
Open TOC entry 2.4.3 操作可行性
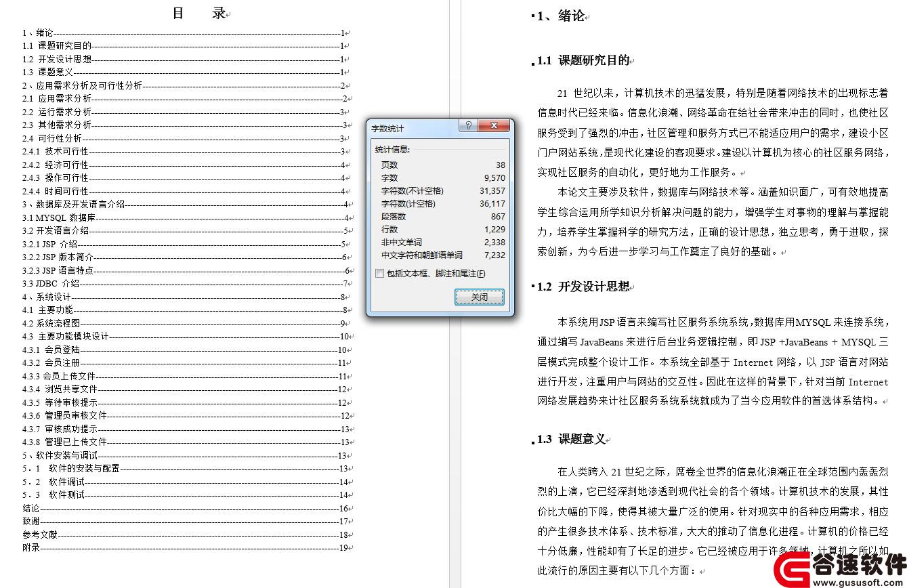[186, 178]
